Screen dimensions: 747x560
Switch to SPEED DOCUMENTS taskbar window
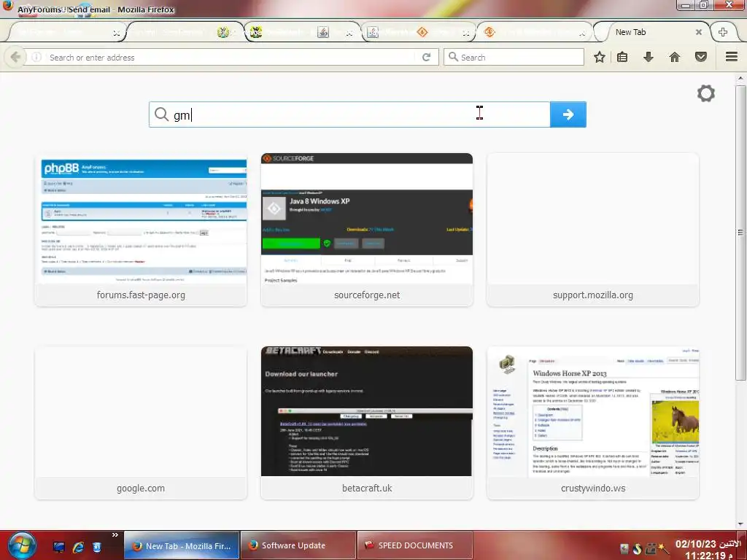pyautogui.click(x=415, y=545)
